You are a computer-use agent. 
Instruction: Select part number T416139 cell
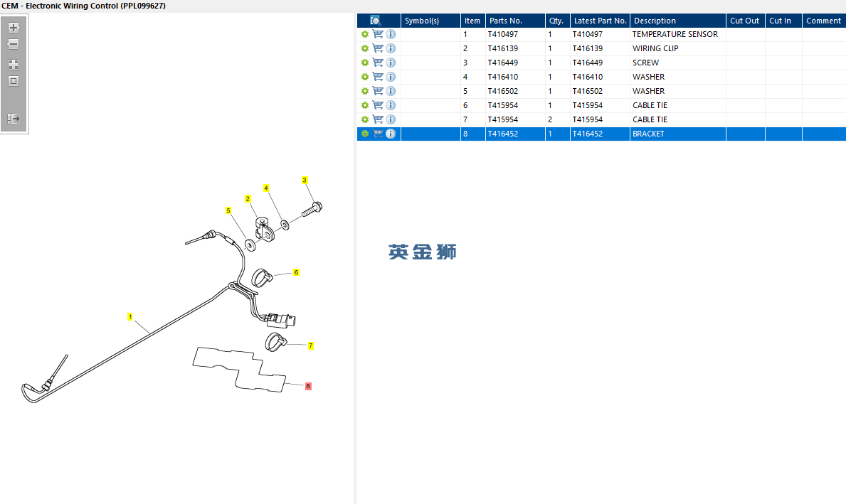(515, 48)
